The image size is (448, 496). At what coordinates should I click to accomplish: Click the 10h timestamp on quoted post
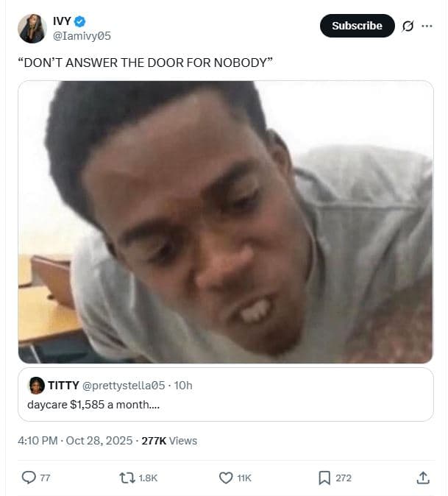coord(183,386)
